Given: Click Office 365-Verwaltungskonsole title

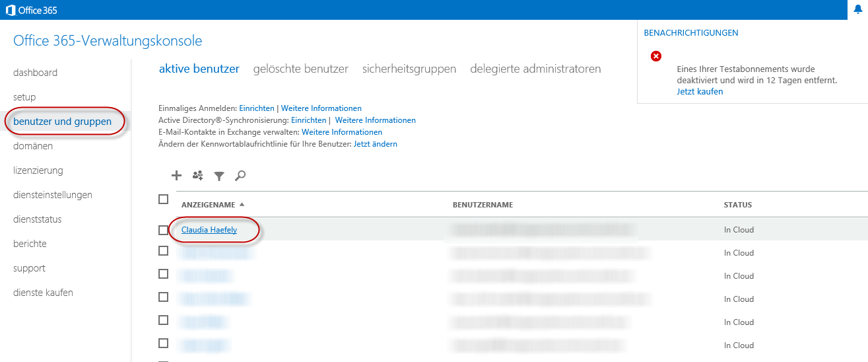Looking at the screenshot, I should pos(108,41).
